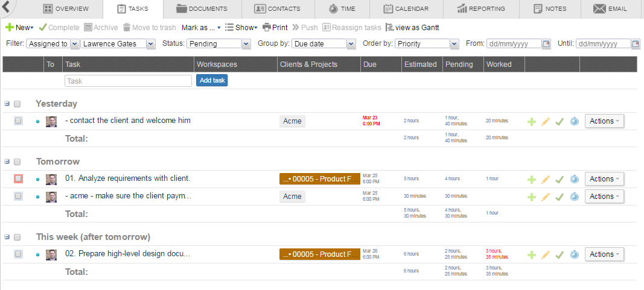Click into the new Task name input field
The image size is (644, 290).
(x=128, y=80)
